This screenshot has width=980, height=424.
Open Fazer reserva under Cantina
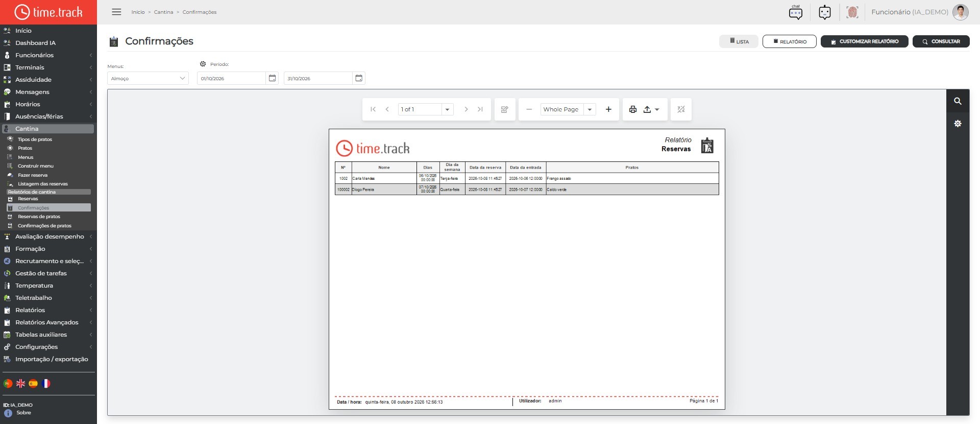[33, 175]
